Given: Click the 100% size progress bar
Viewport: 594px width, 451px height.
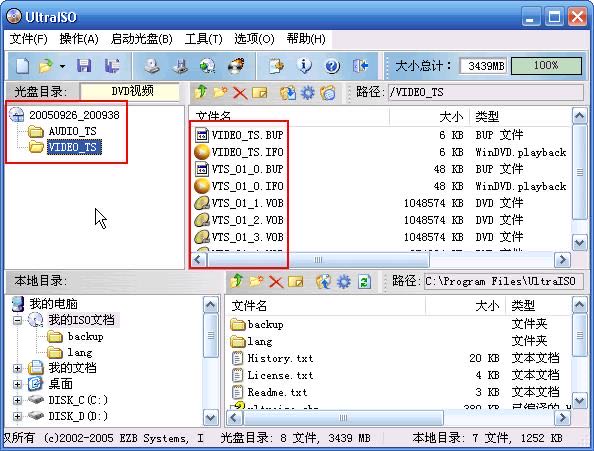Looking at the screenshot, I should (x=546, y=66).
